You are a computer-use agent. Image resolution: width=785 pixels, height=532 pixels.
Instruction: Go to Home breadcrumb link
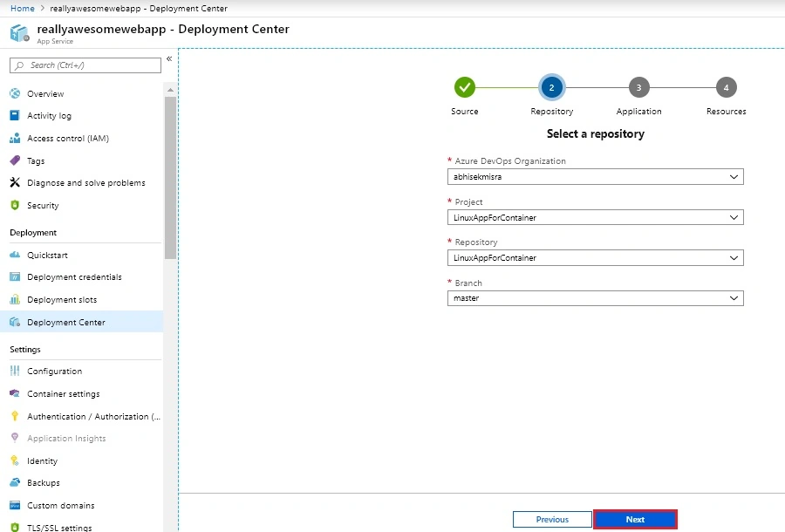23,9
